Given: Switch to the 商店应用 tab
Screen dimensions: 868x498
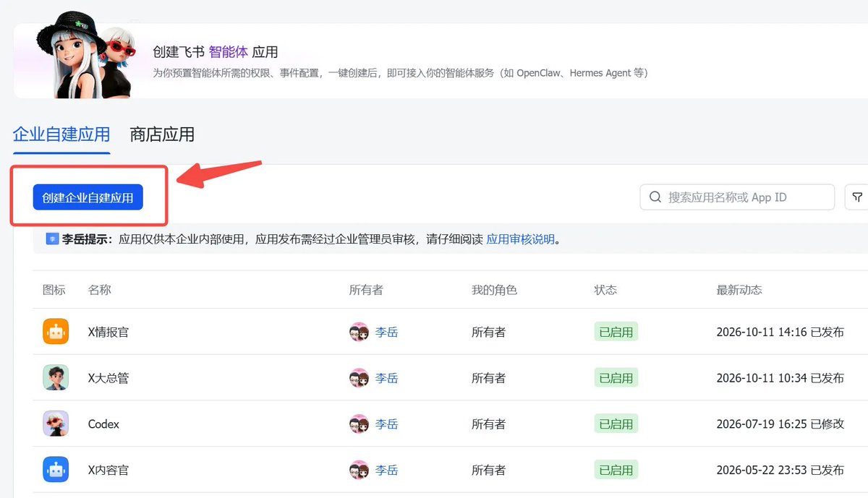Looking at the screenshot, I should click(162, 134).
